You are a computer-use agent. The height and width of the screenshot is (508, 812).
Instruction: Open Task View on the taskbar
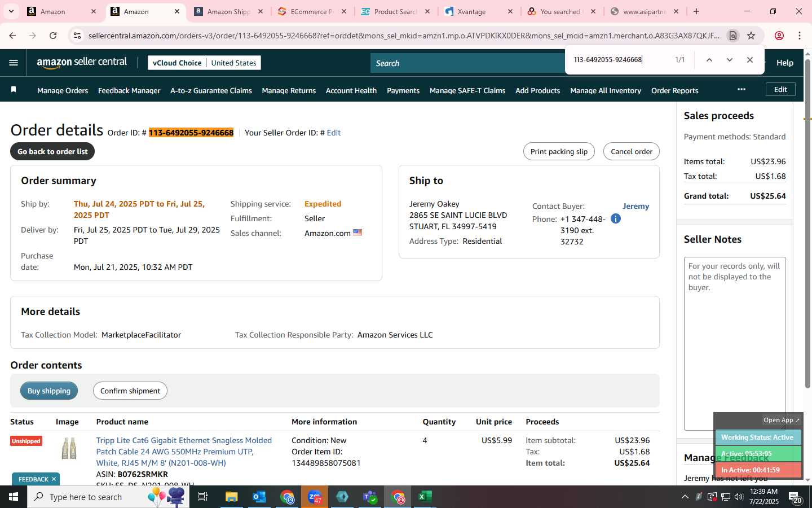pos(203,497)
